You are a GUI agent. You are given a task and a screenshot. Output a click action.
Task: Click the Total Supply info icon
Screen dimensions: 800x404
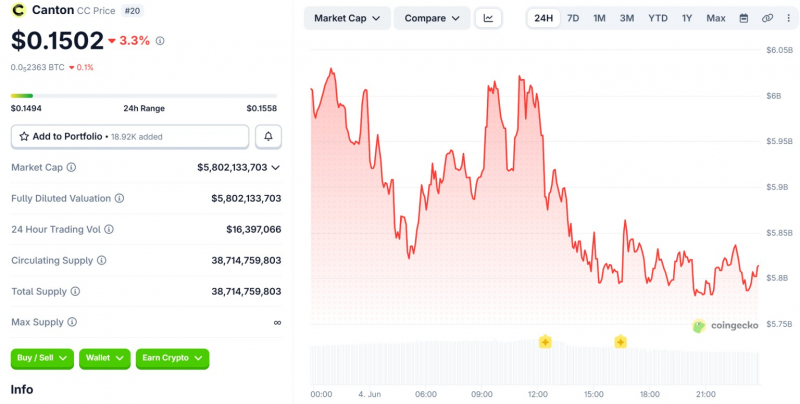point(75,292)
